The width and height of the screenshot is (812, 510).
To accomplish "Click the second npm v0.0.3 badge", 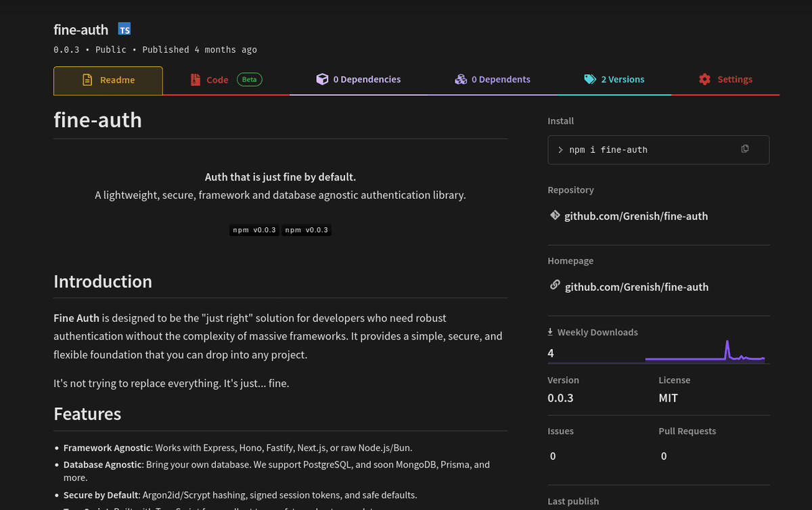I will click(307, 230).
